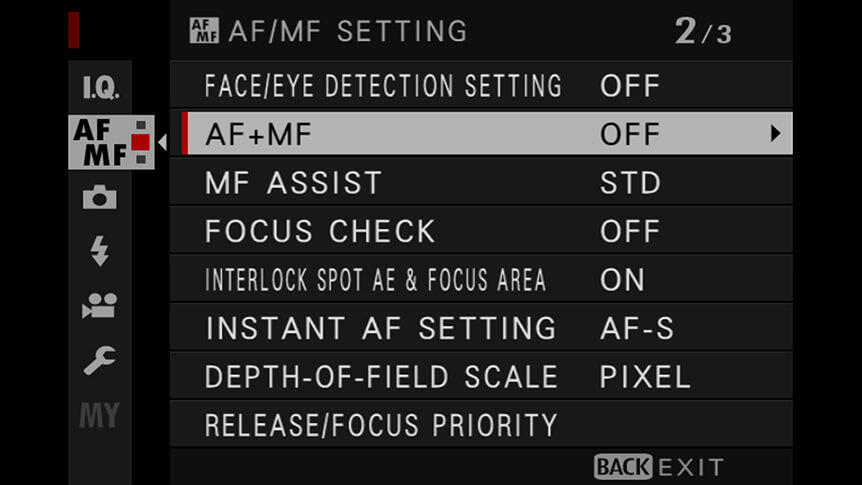This screenshot has width=862, height=485.
Task: Open the MF ASSIST STD options
Action: tap(631, 183)
